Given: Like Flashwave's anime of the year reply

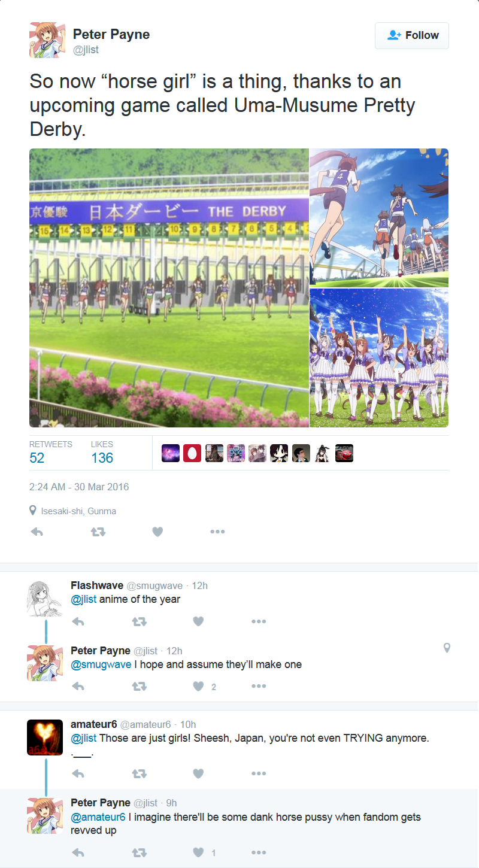Looking at the screenshot, I should pos(199,621).
